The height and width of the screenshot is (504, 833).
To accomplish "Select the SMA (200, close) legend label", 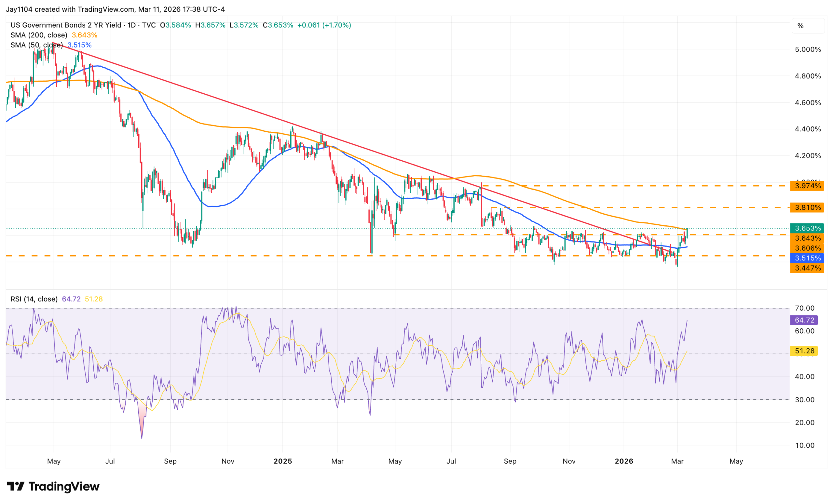I will pos(39,35).
